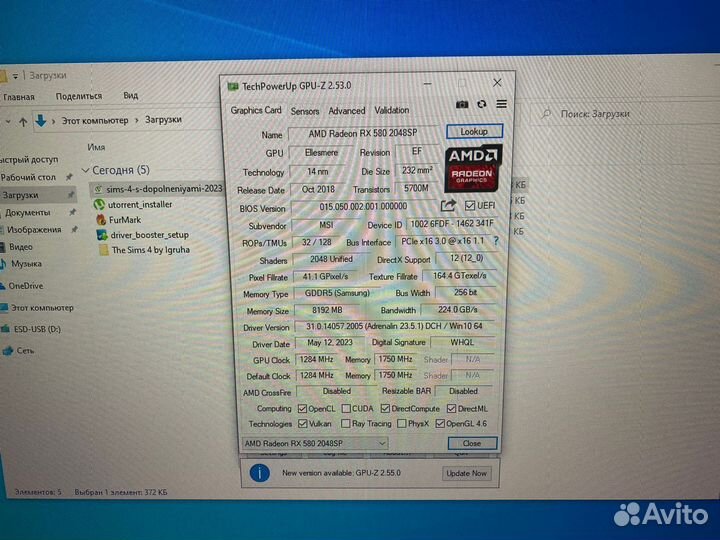This screenshot has width=720, height=540.
Task: Select the sims-4-s-dopolneniyami-2023 file
Action: click(157, 189)
